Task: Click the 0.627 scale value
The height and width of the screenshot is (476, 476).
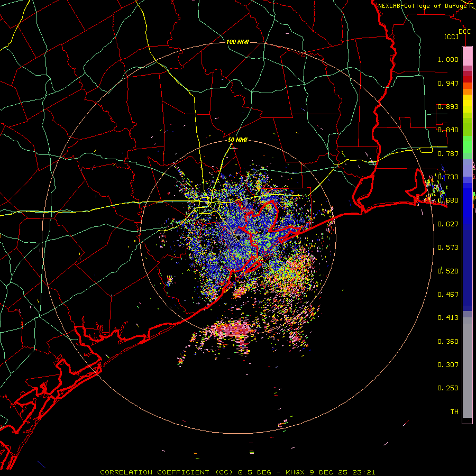Action: click(x=448, y=224)
